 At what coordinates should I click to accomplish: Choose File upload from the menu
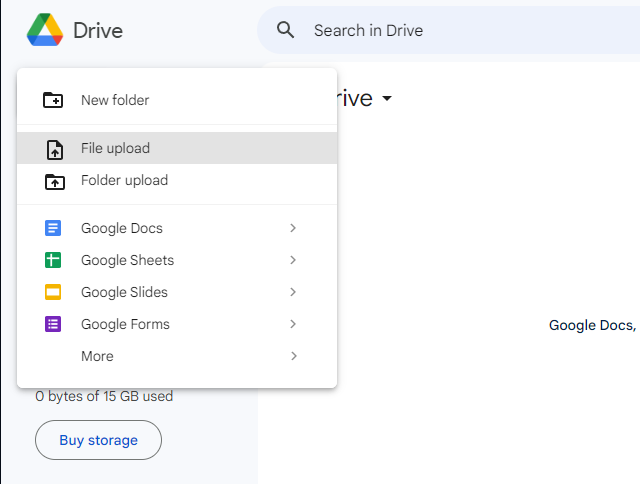[x=177, y=148]
